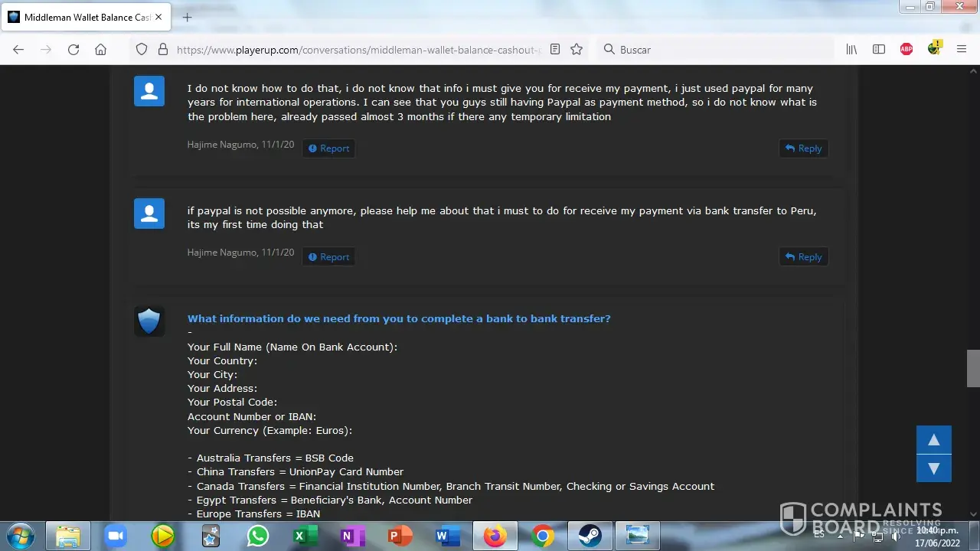Open tracking protection shield panel
This screenshot has width=980, height=551.
click(x=142, y=49)
